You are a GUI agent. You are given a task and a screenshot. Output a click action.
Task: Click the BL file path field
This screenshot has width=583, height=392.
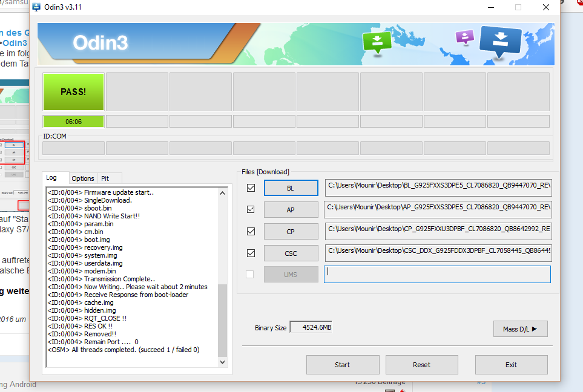[438, 188]
